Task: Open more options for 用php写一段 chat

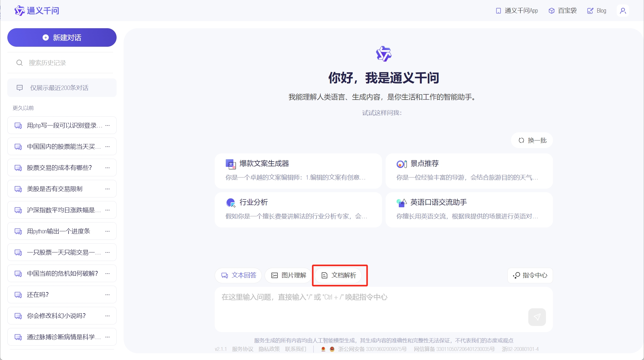Action: (x=107, y=125)
